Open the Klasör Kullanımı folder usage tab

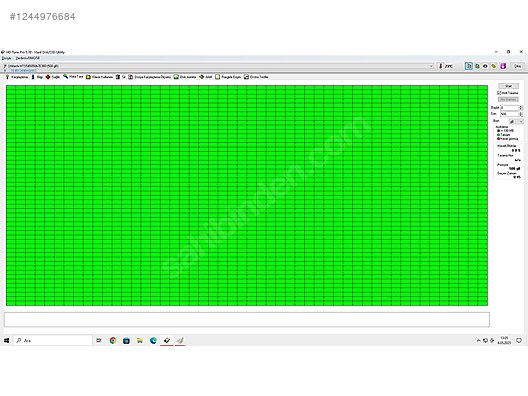[x=100, y=77]
